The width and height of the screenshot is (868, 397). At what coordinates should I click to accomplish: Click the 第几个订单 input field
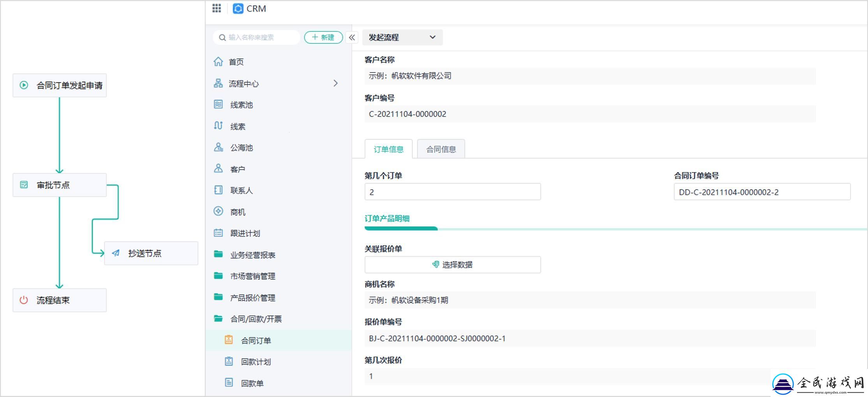point(453,192)
